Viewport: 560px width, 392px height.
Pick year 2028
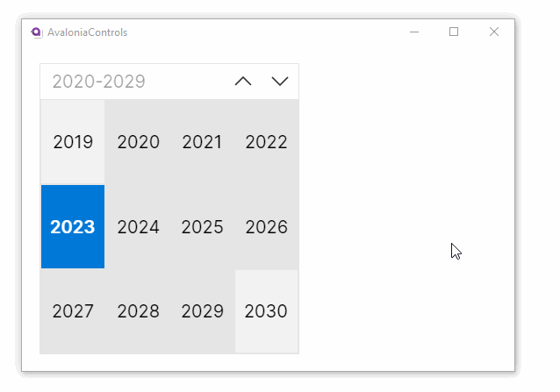click(138, 311)
